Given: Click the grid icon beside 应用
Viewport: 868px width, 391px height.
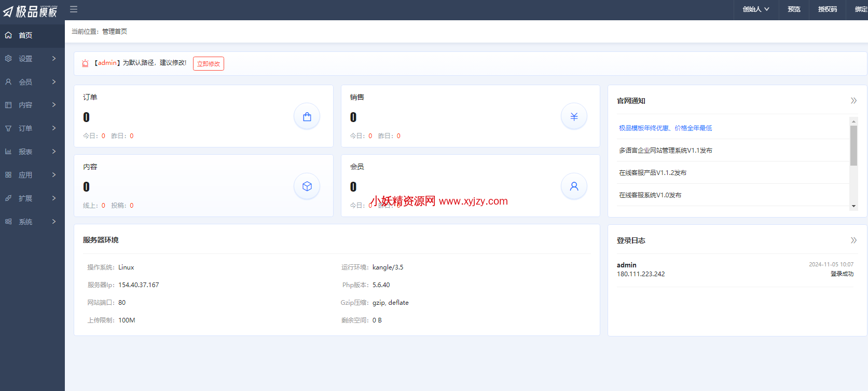Looking at the screenshot, I should pyautogui.click(x=8, y=175).
